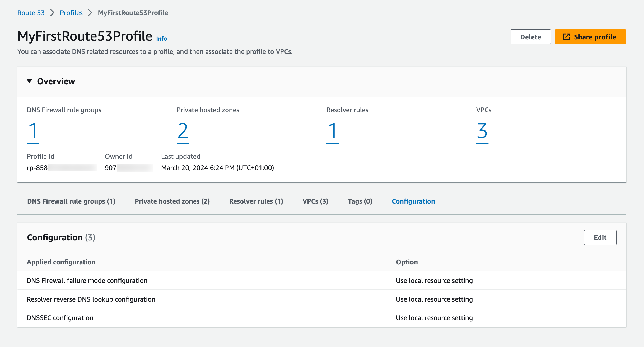The height and width of the screenshot is (347, 644).
Task: Click the Private hosted zones count 2
Action: pos(183,131)
